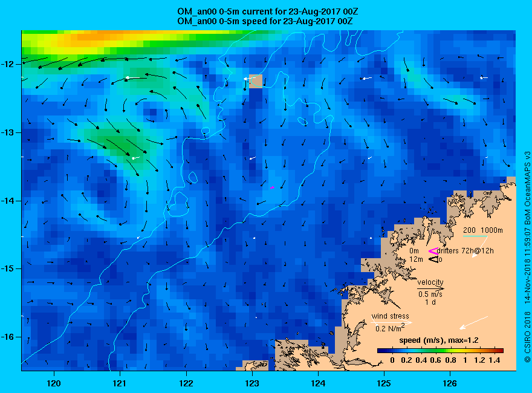Click the longitude label 120
Viewport: 532px width, 393px height.
(x=54, y=383)
